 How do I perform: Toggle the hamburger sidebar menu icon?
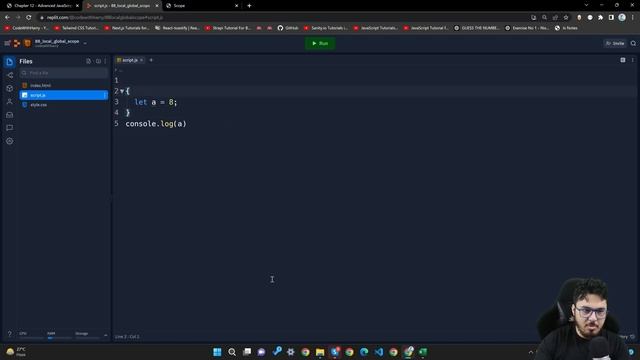click(x=7, y=43)
